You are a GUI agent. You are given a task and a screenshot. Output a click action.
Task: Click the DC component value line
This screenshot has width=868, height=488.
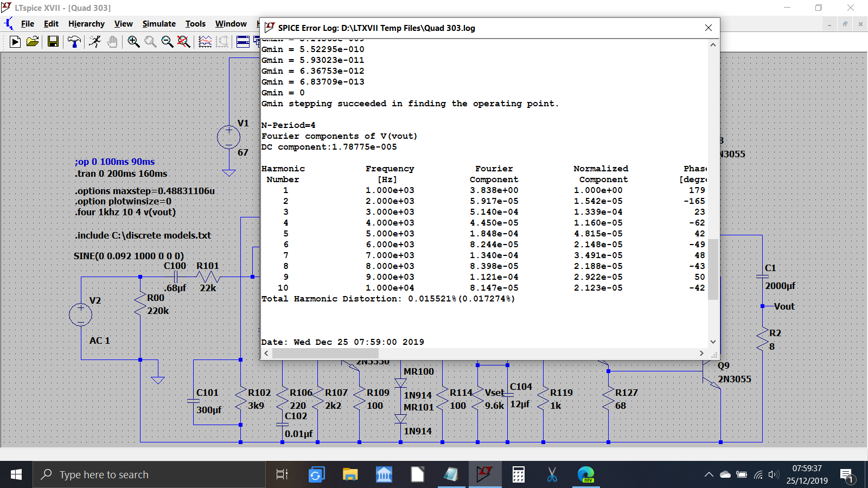(329, 147)
